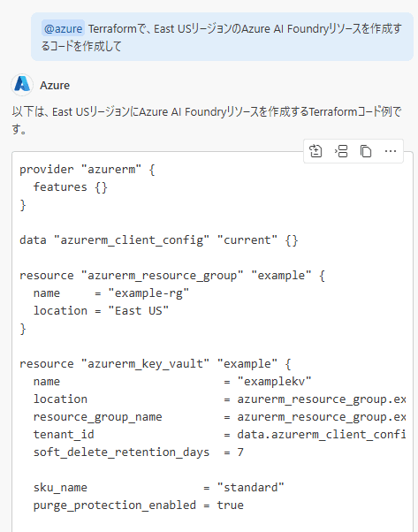Image resolution: width=418 pixels, height=532 pixels.
Task: Open the more actions ellipsis menu
Action: pyautogui.click(x=391, y=151)
